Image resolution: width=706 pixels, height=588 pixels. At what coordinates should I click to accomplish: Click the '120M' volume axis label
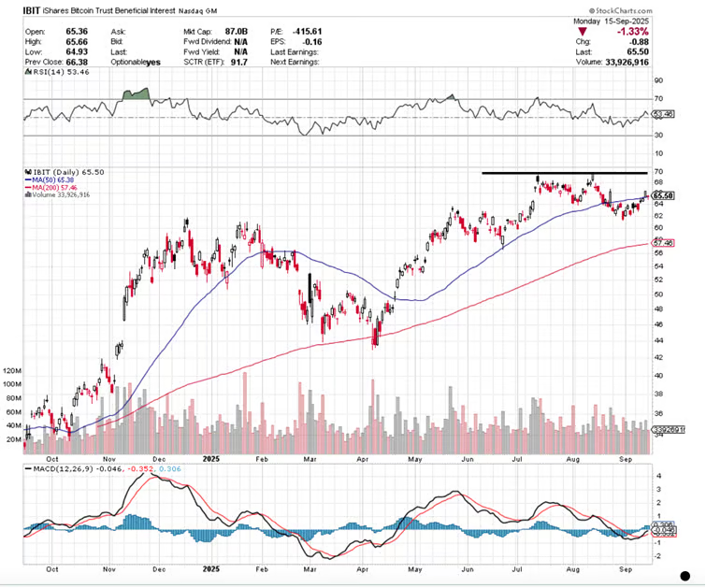click(x=12, y=371)
